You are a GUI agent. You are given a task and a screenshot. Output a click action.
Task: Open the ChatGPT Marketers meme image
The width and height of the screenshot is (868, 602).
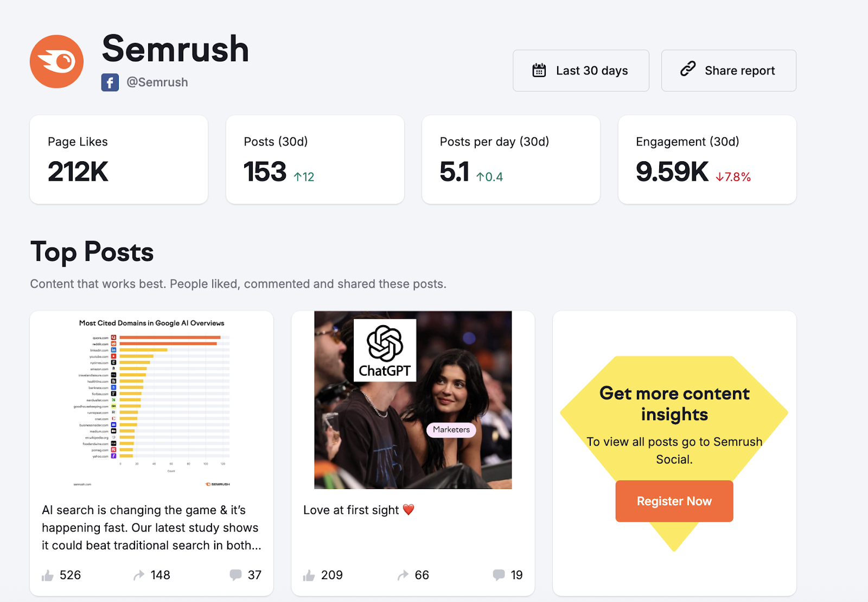(x=413, y=400)
